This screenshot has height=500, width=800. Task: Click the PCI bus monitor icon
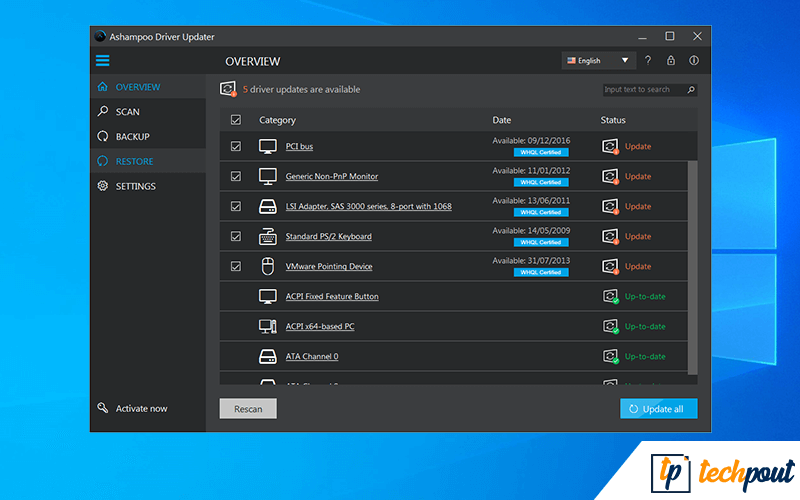pos(268,146)
